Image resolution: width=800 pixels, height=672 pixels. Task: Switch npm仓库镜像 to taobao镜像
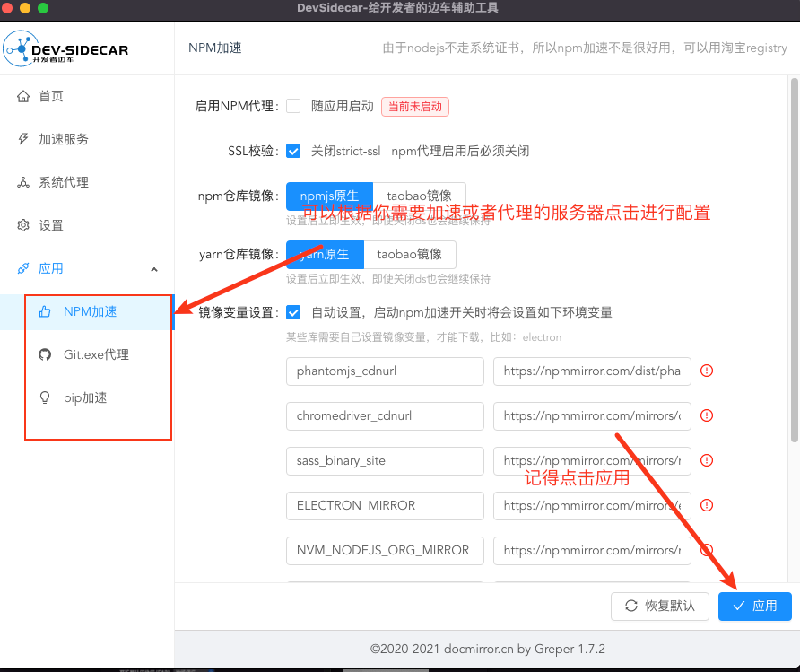[420, 196]
